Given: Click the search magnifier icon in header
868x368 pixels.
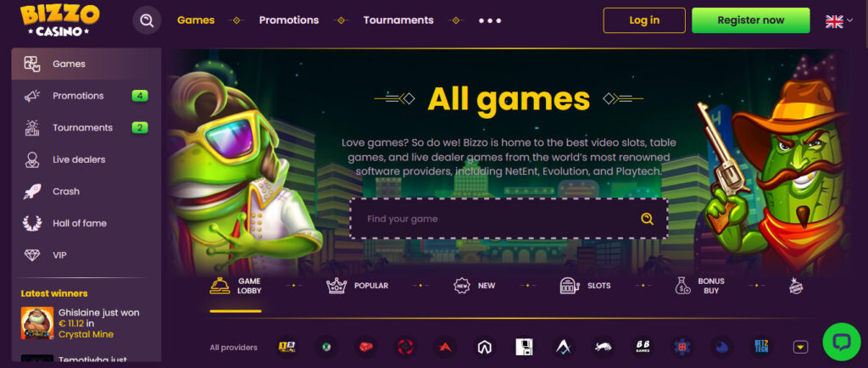Looking at the screenshot, I should (147, 20).
